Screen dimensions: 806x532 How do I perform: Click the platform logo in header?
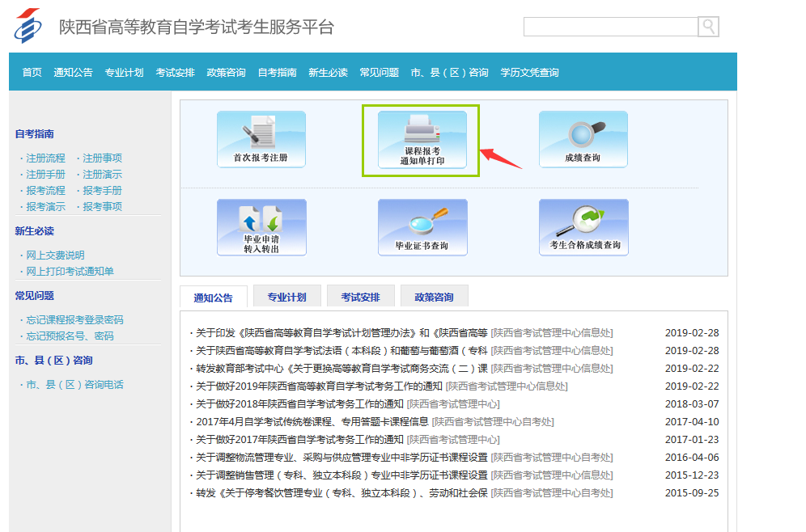tap(28, 26)
